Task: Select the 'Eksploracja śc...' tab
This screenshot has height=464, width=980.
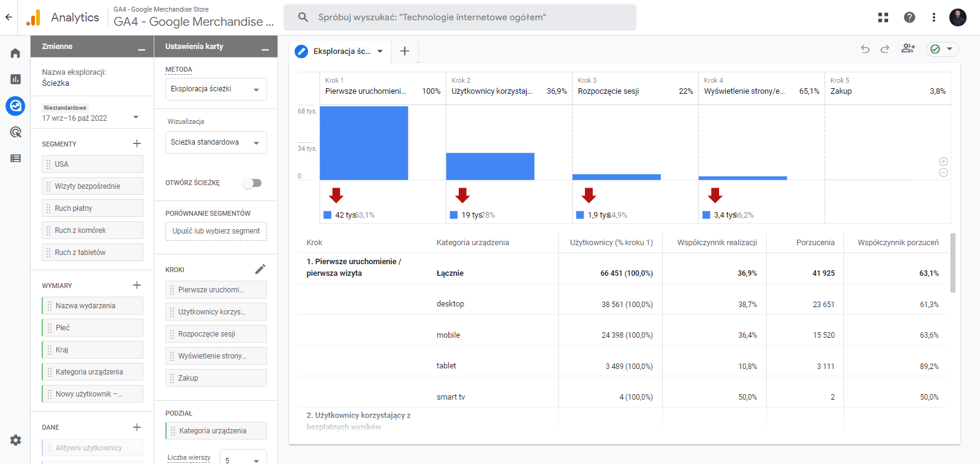Action: pos(341,51)
